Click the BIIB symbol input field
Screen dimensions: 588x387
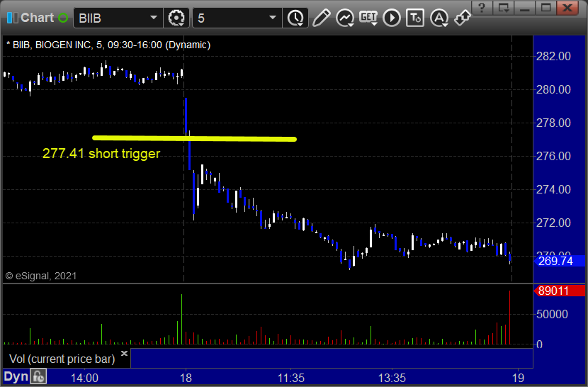(118, 18)
